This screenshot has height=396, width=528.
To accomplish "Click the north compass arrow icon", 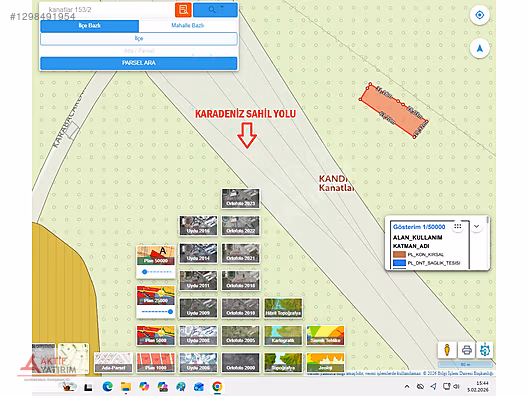I will click(x=480, y=48).
